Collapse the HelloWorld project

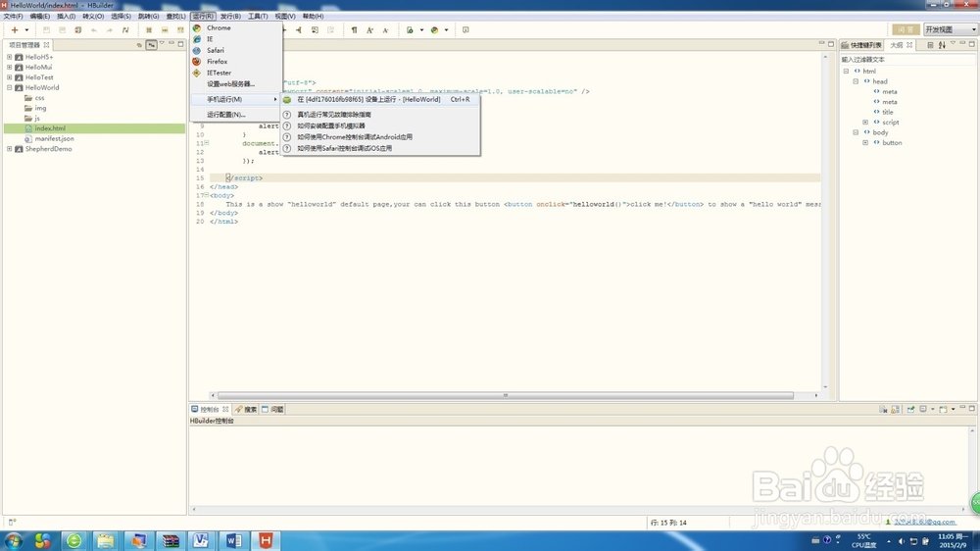10,87
